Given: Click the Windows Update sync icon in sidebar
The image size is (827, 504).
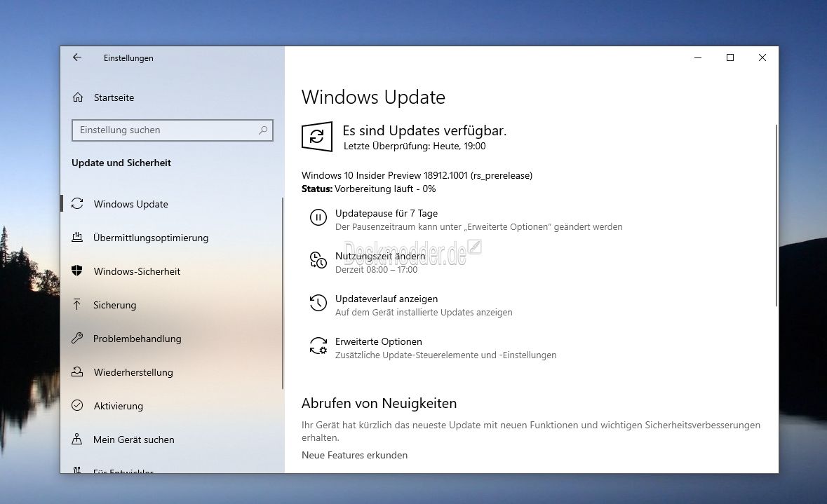Looking at the screenshot, I should tap(77, 203).
